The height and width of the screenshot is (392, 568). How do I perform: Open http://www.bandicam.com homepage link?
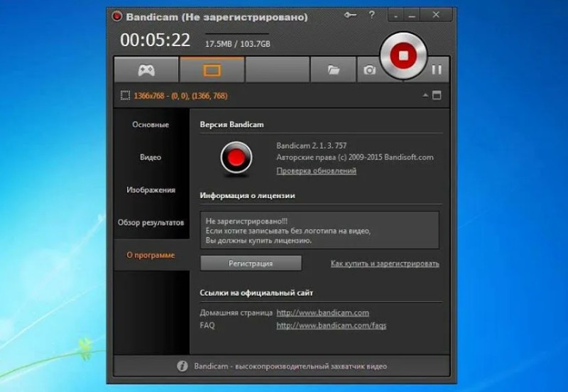323,312
